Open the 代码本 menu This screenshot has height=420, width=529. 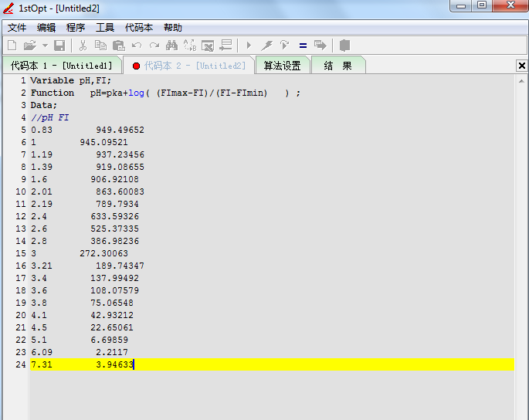tap(139, 28)
